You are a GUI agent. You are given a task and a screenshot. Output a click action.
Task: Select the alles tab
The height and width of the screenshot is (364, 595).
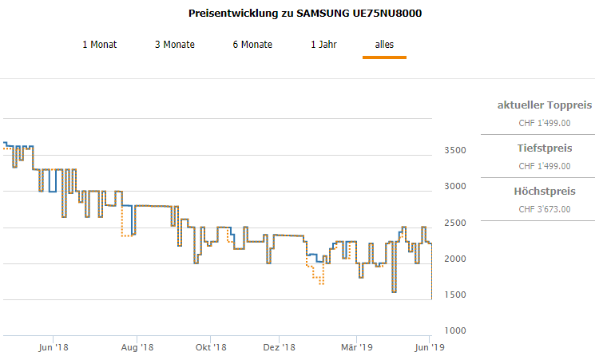tap(384, 45)
